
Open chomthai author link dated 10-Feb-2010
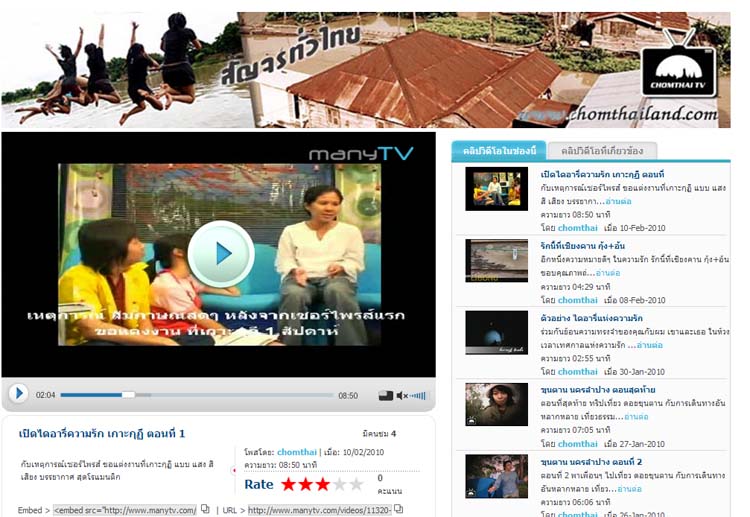[x=578, y=228]
